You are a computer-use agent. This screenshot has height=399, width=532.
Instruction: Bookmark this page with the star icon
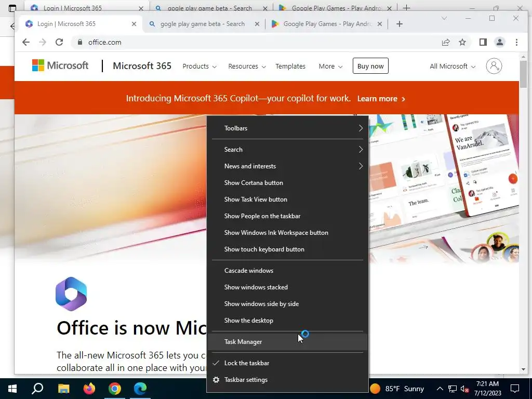click(462, 42)
